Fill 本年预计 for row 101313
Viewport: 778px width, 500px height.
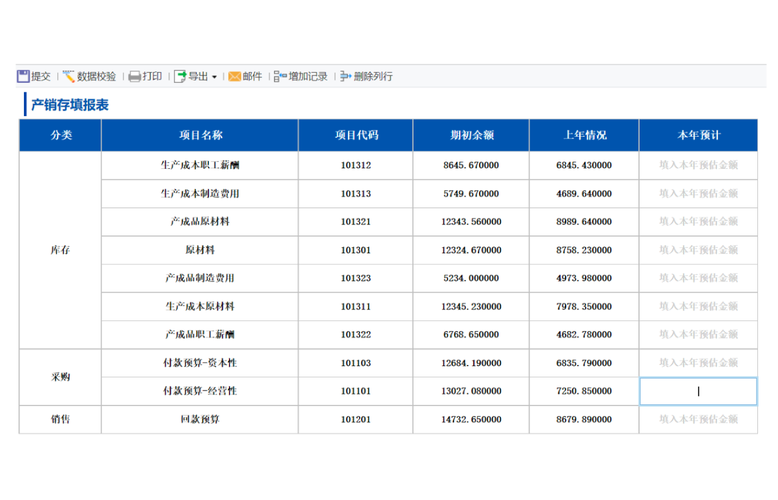coord(699,193)
